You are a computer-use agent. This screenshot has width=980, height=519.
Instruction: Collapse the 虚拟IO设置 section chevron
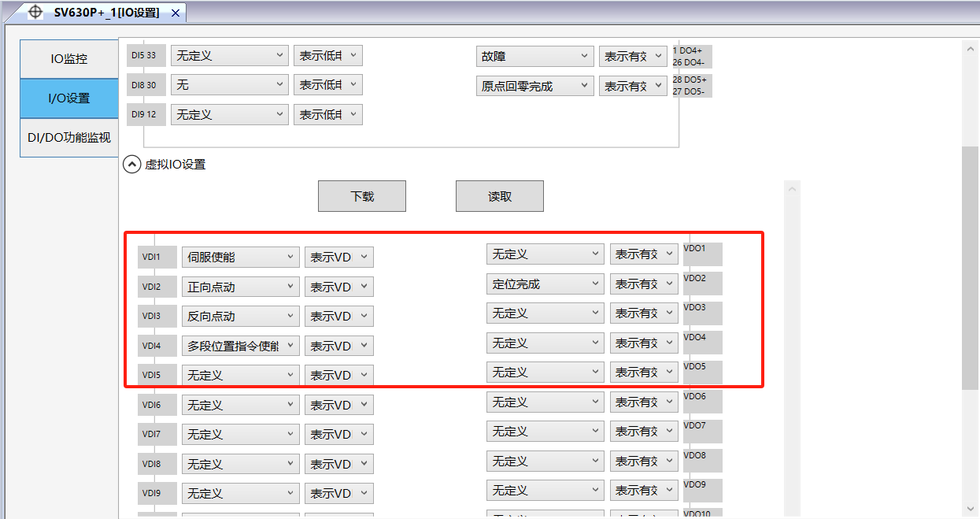[132, 165]
